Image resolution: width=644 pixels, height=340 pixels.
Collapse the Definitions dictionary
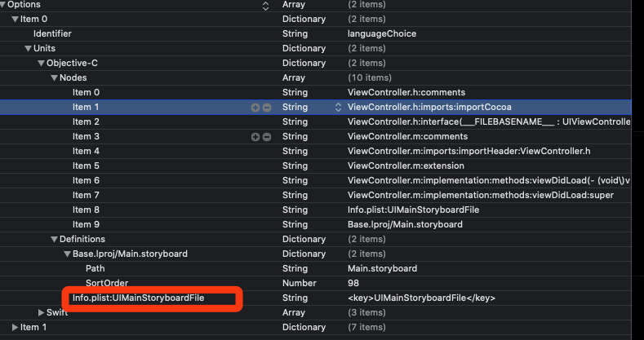(54, 240)
